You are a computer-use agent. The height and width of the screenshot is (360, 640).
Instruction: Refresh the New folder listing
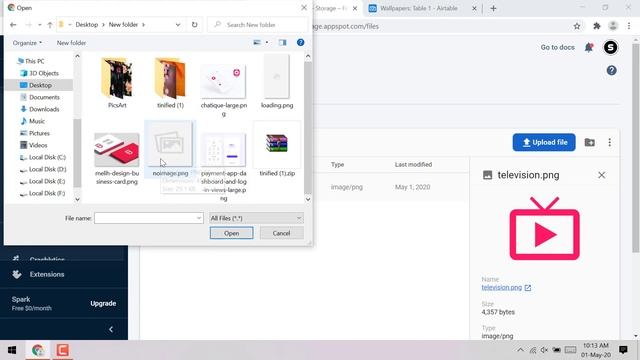[x=195, y=25]
